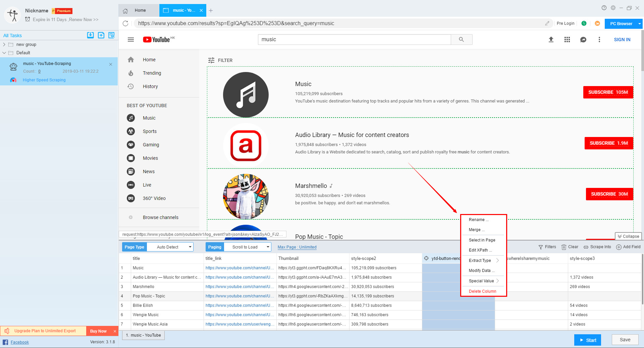The image size is (644, 348).
Task: Open the PC Browser dropdown arrow
Action: pos(640,24)
